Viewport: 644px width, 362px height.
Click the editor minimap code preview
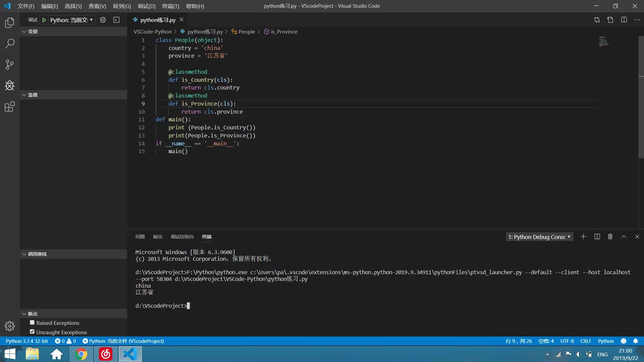click(x=603, y=41)
